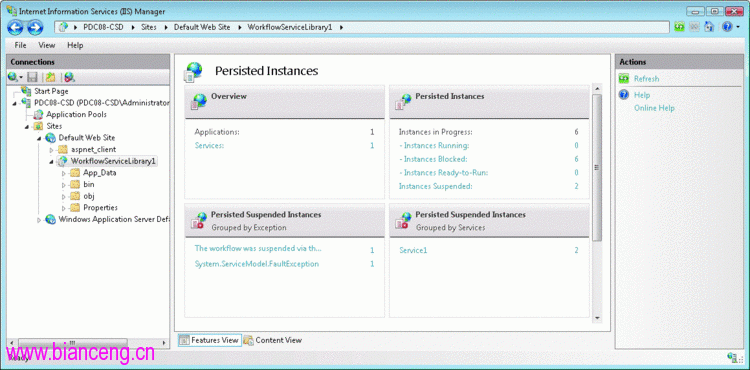Collapse the PDC08-CSD server node
The image size is (750, 370).
14,103
